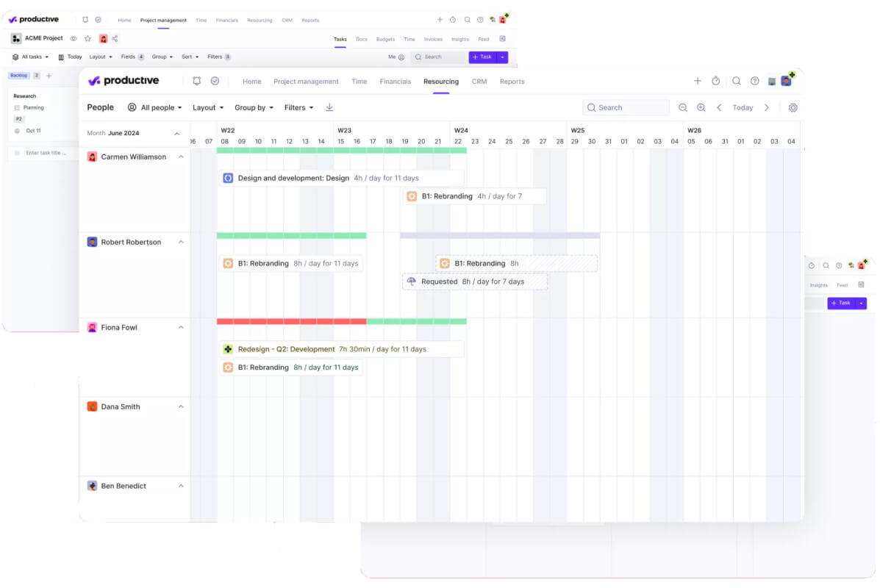The image size is (880, 588).
Task: Collapse Robert Robertson row
Action: 181,243
